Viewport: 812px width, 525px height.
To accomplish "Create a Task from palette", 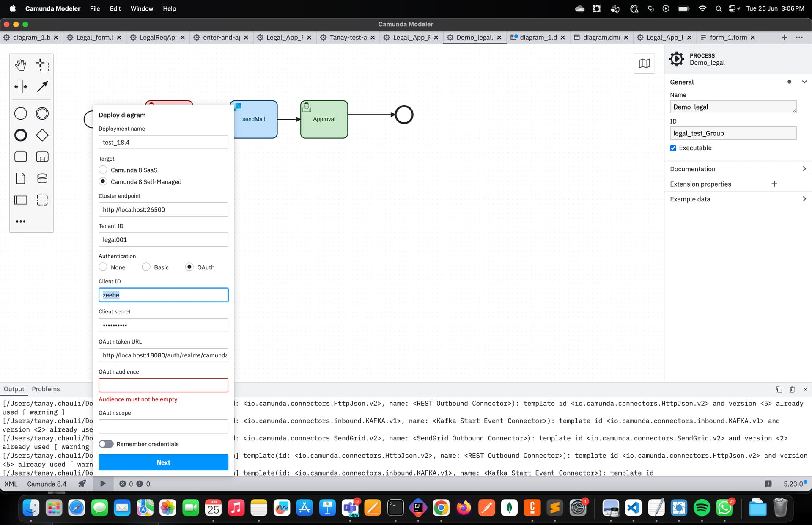I will [x=20, y=157].
